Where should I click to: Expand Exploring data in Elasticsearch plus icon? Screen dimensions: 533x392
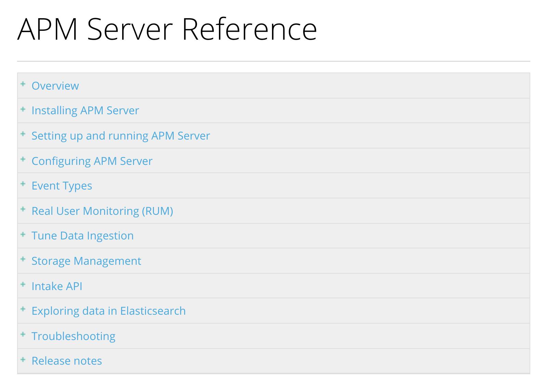[x=23, y=309]
